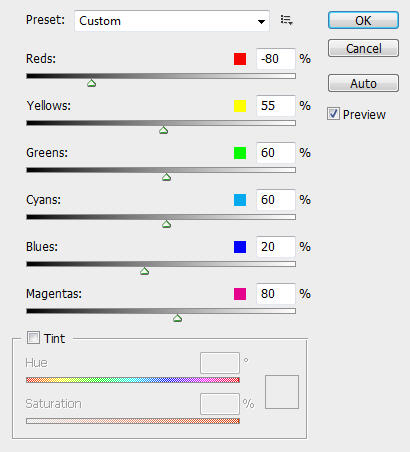The height and width of the screenshot is (452, 410).
Task: Open the preset options menu icon
Action: click(286, 20)
